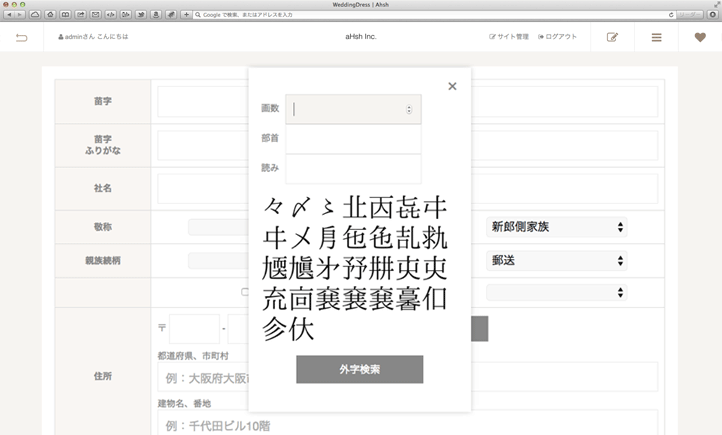Reload the page with refresh icon
The width and height of the screenshot is (722, 435).
tap(671, 15)
